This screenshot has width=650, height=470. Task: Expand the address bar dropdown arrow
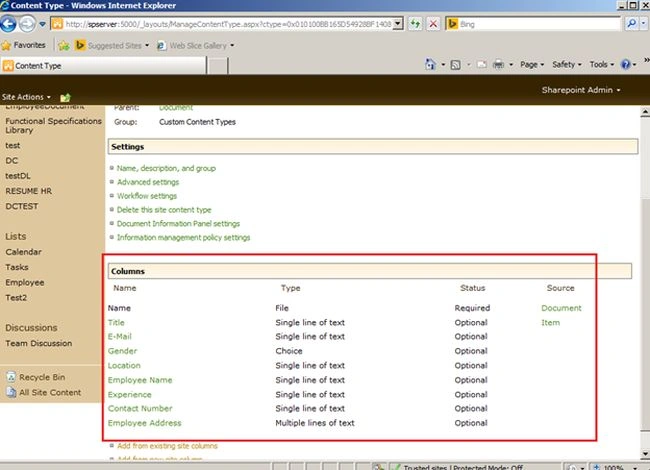[x=398, y=24]
